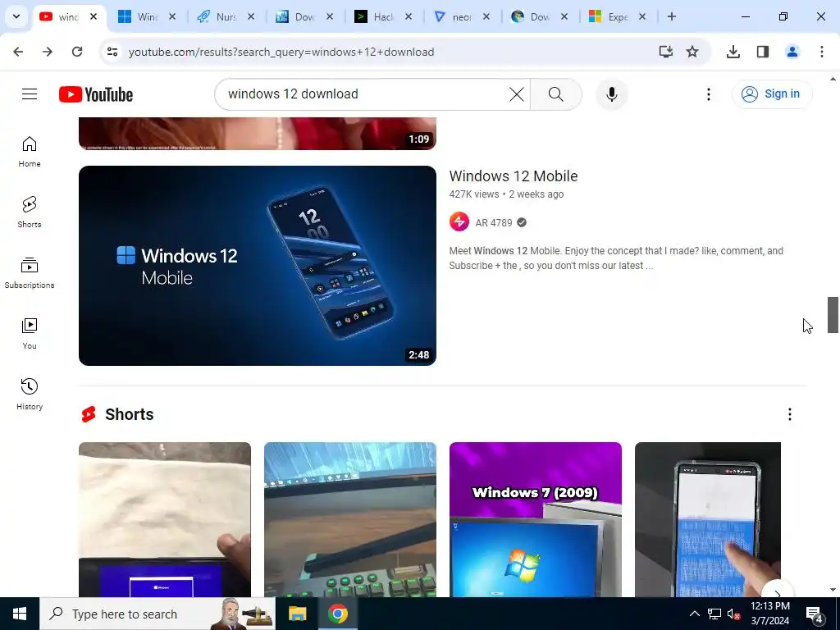Open File Explorer from taskbar
Image resolution: width=840 pixels, height=630 pixels.
tap(297, 614)
